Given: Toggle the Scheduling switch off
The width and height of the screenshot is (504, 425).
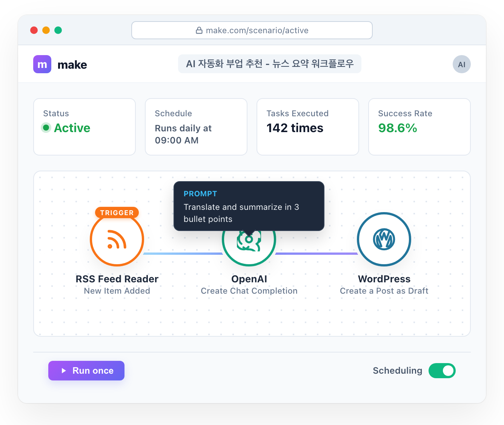Looking at the screenshot, I should pos(442,371).
